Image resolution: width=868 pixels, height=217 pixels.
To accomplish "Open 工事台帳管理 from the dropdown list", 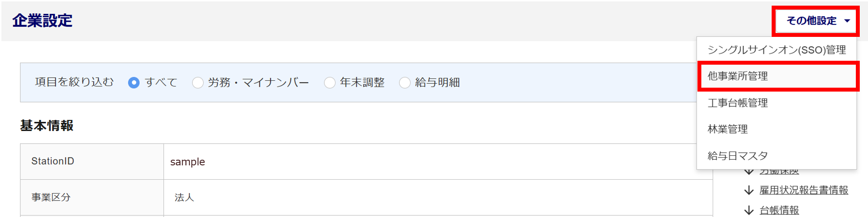I will click(x=738, y=103).
